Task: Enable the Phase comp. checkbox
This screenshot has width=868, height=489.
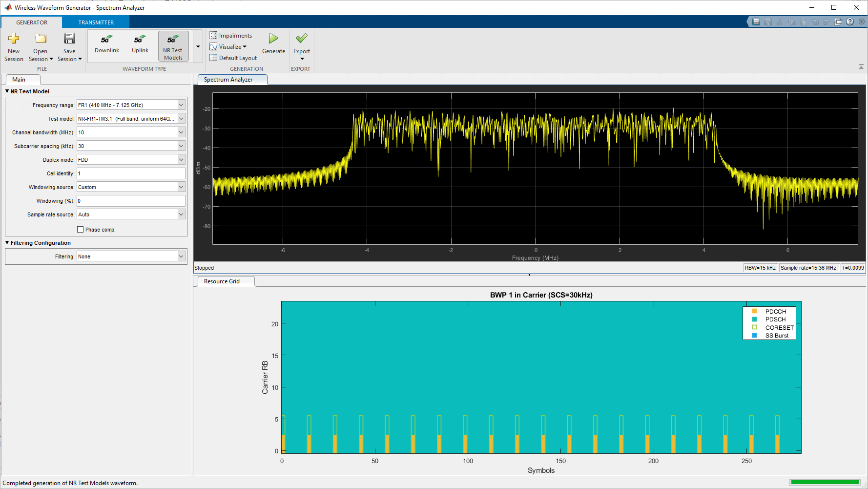Action: pos(81,230)
